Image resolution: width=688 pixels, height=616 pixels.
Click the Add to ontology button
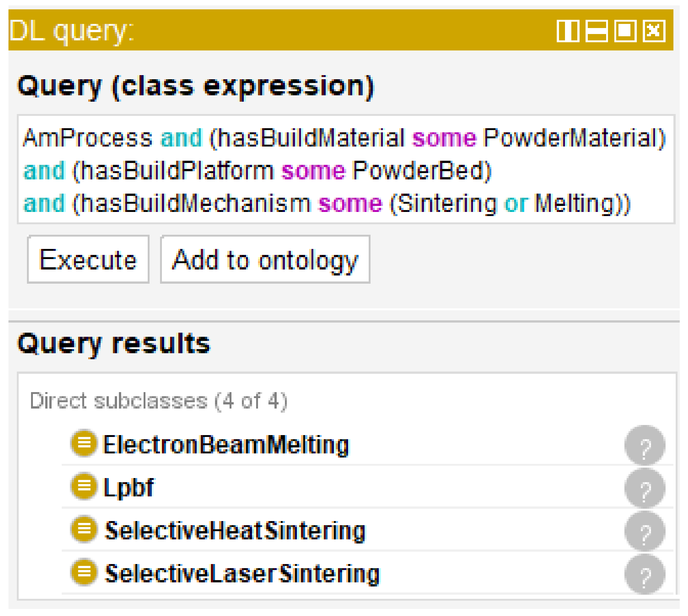[265, 259]
